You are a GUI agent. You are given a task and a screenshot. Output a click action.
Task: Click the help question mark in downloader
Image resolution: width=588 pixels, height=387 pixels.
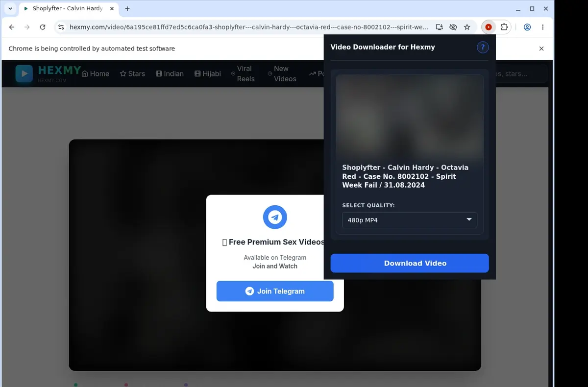(x=483, y=48)
